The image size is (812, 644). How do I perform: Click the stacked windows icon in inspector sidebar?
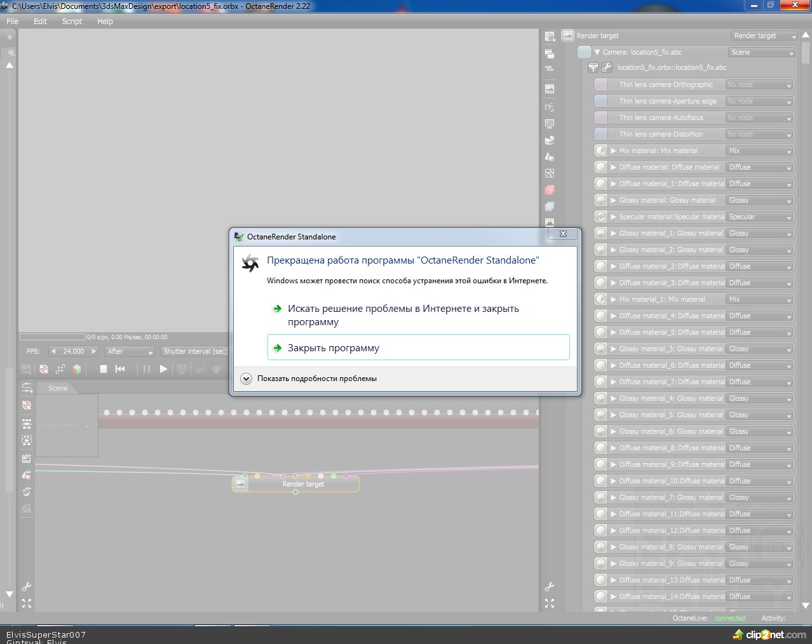point(550,53)
